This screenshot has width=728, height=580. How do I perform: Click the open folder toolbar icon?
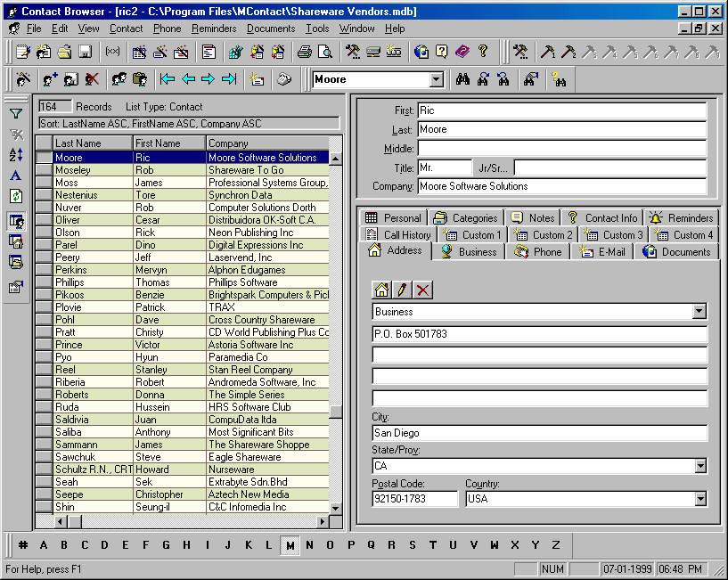pos(64,52)
